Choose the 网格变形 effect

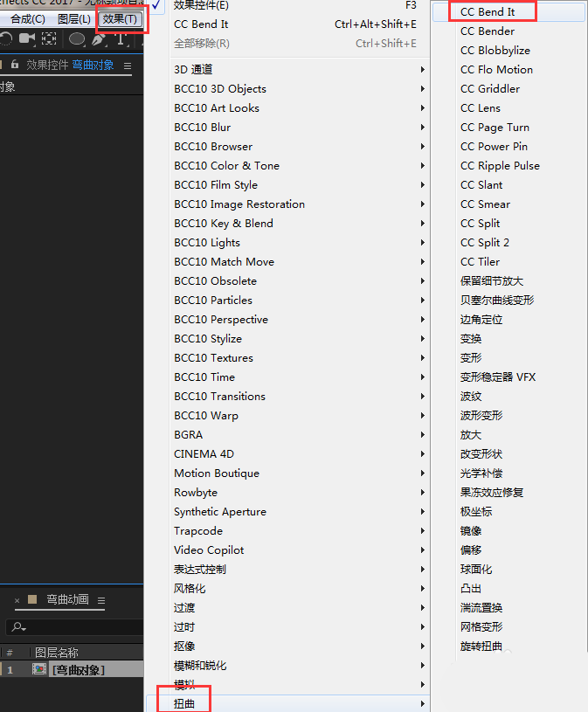pyautogui.click(x=481, y=626)
